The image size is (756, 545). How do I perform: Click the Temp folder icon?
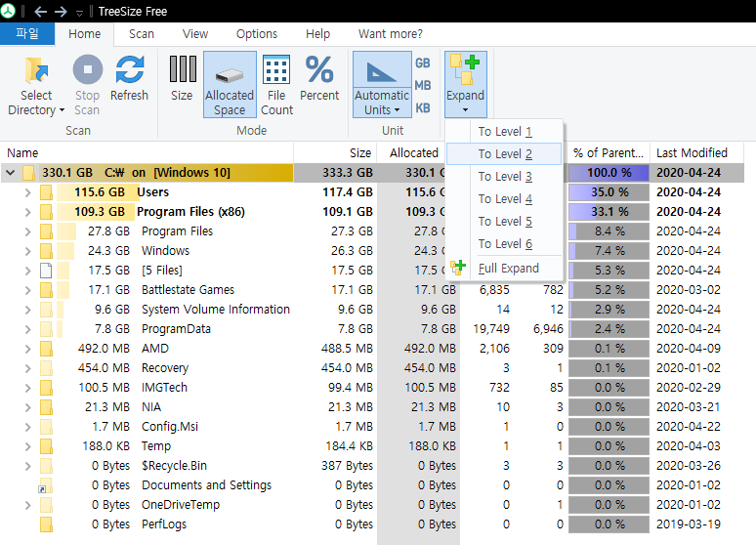click(x=46, y=446)
